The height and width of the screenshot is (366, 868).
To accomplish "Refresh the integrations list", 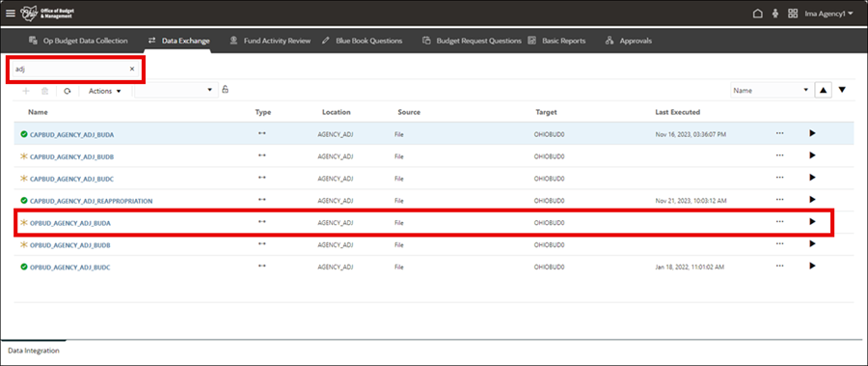I will (67, 91).
